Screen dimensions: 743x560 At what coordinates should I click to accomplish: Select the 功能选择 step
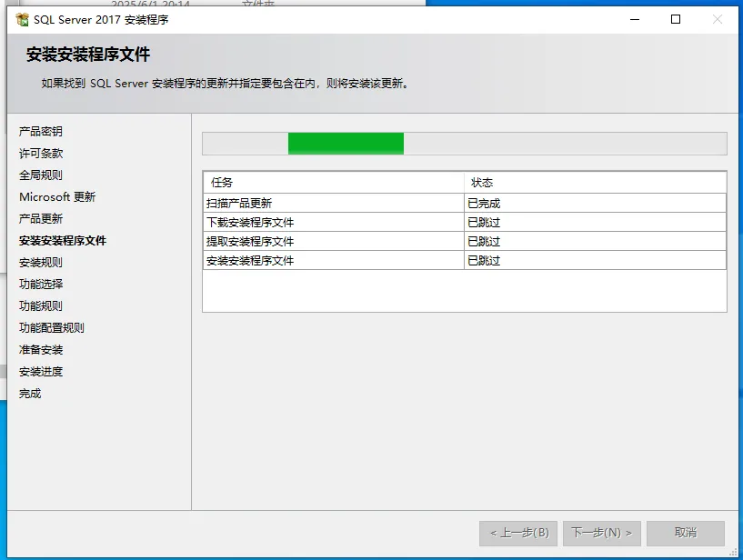[x=41, y=285]
